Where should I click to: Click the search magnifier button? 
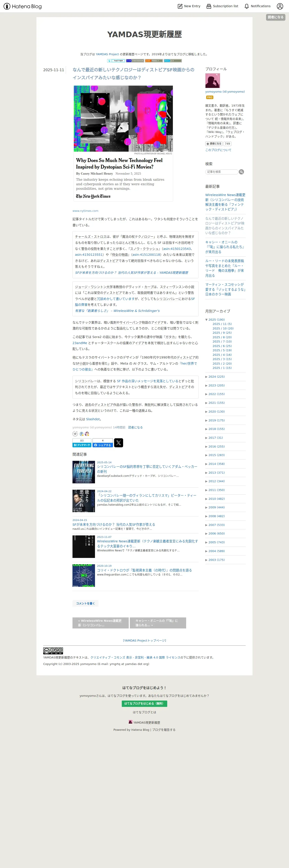click(x=241, y=172)
